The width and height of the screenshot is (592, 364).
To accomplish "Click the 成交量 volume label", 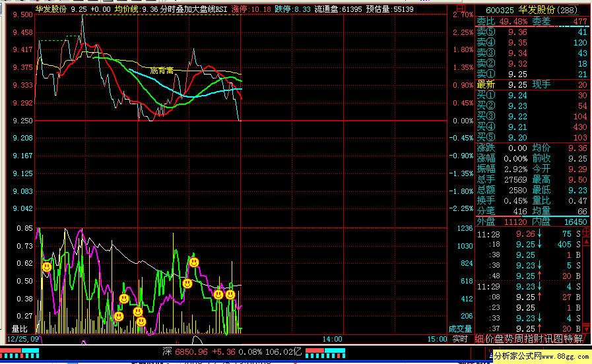I will [460, 329].
